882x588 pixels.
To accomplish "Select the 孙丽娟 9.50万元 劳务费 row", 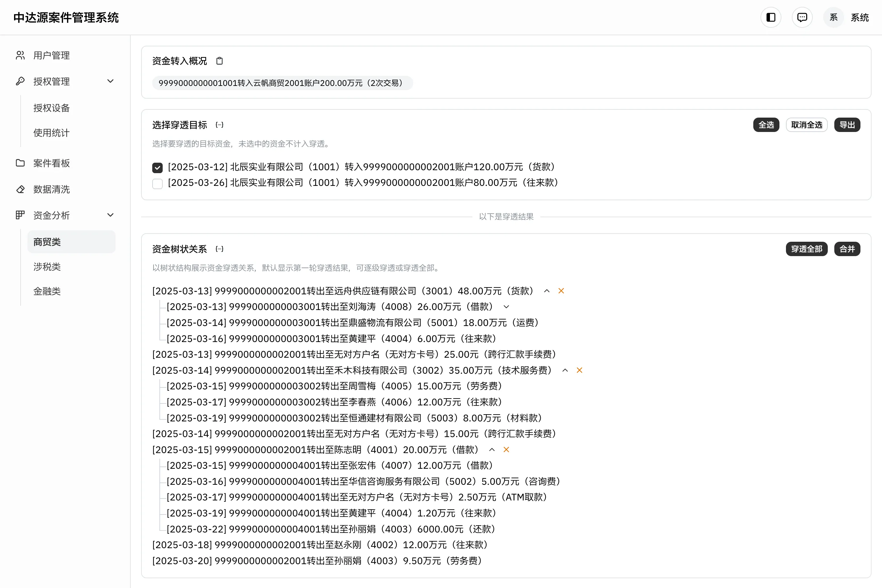I will coord(318,561).
